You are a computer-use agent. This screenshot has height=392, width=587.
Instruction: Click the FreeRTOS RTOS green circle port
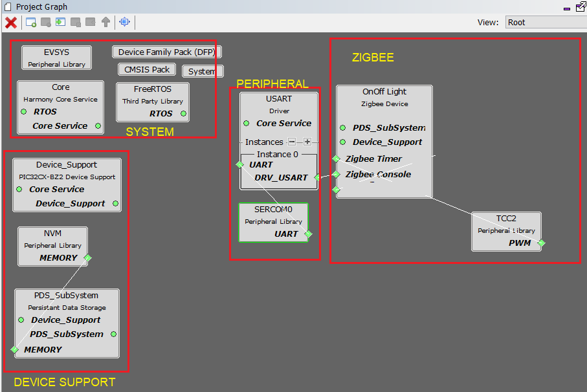[x=184, y=114]
